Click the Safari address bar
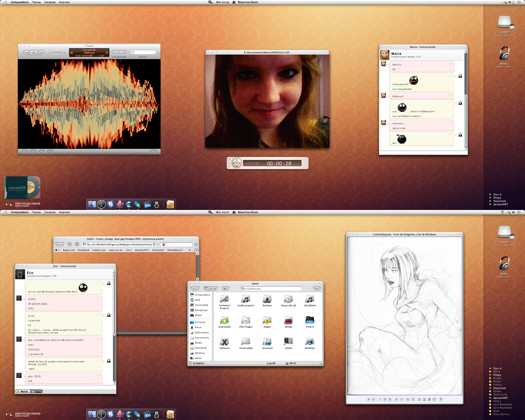 pyautogui.click(x=119, y=244)
